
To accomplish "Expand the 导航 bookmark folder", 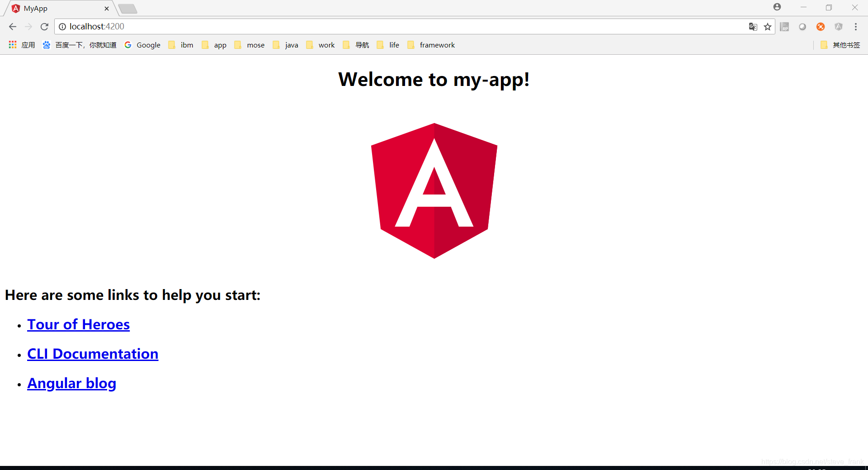I will (x=356, y=45).
